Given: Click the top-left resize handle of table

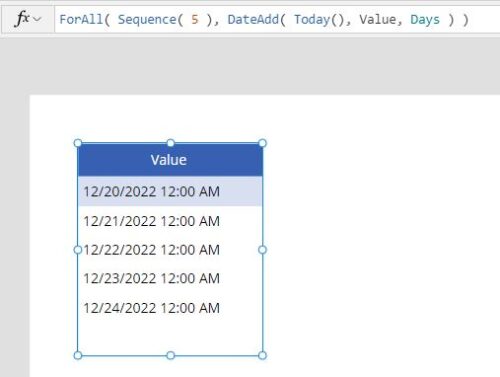Looking at the screenshot, I should [x=78, y=143].
